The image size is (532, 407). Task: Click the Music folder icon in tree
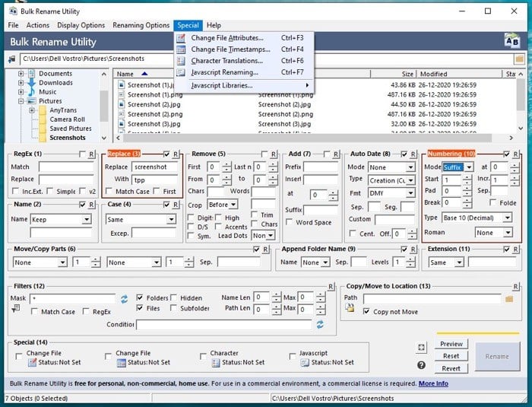(x=32, y=92)
